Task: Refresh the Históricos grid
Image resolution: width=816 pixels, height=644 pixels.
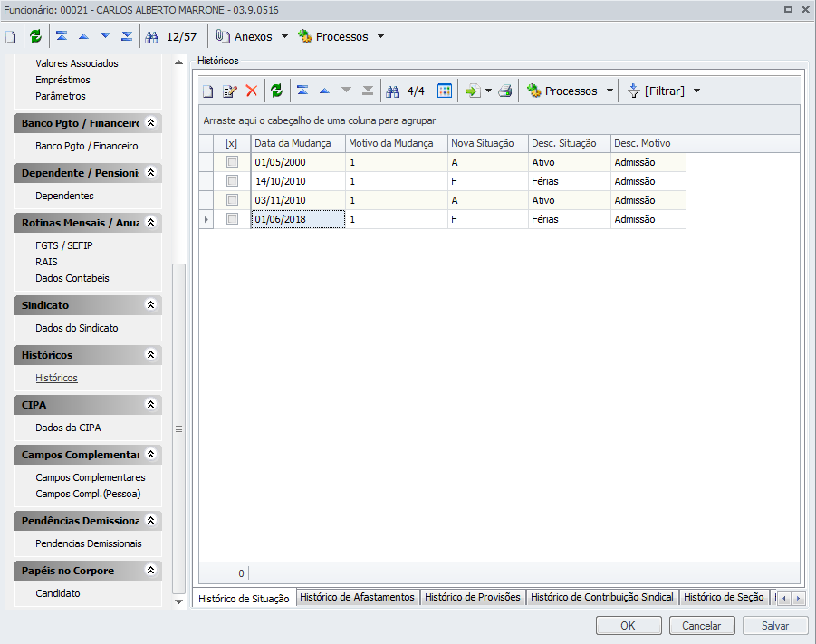Action: 276,91
